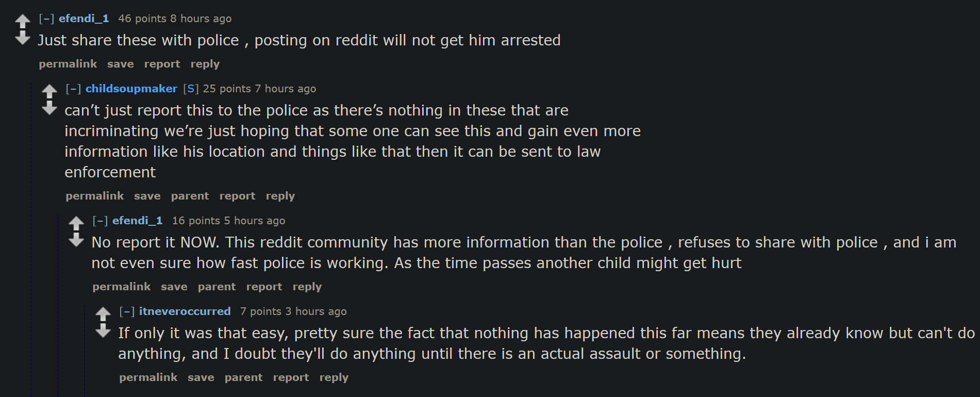Downvote efendi_1's 'No report it NOW' comment
The width and height of the screenshot is (980, 397).
click(76, 240)
